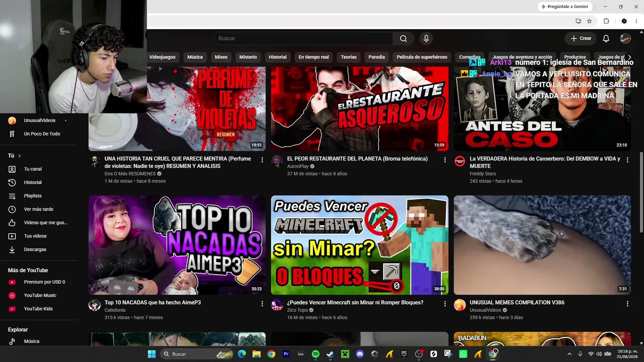Open the YouTube notifications bell

click(606, 39)
